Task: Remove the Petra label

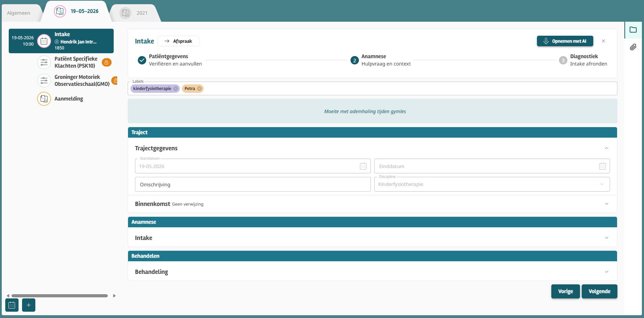Action: coord(199,89)
